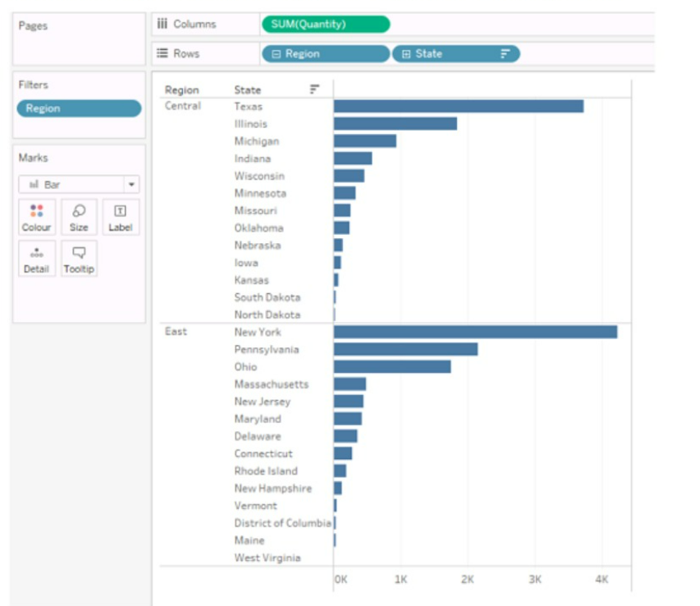
Task: Click the Colour marks card icon
Action: tap(36, 211)
